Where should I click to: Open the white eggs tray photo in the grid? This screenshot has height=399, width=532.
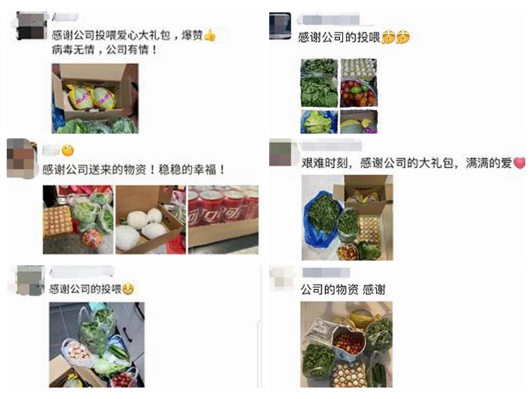click(x=358, y=68)
